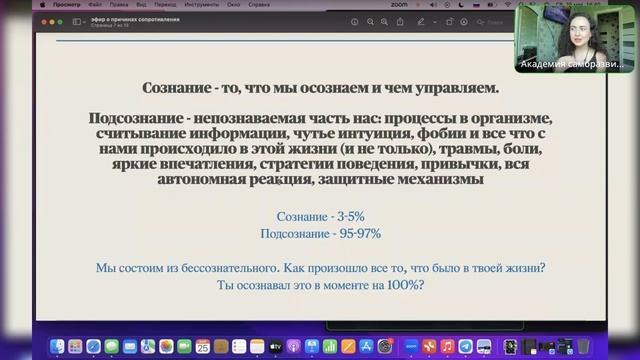Open the Trash in the Dock
Image resolution: width=640 pixels, height=360 pixels.
583,347
